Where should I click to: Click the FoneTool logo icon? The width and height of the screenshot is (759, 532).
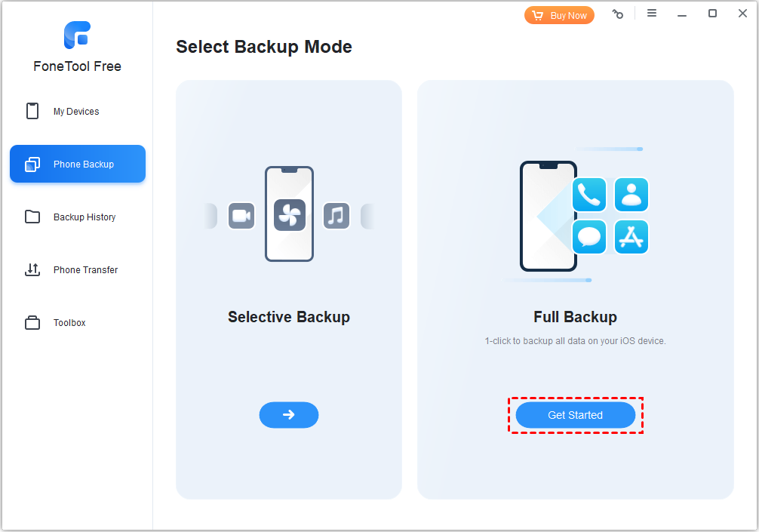[x=77, y=35]
